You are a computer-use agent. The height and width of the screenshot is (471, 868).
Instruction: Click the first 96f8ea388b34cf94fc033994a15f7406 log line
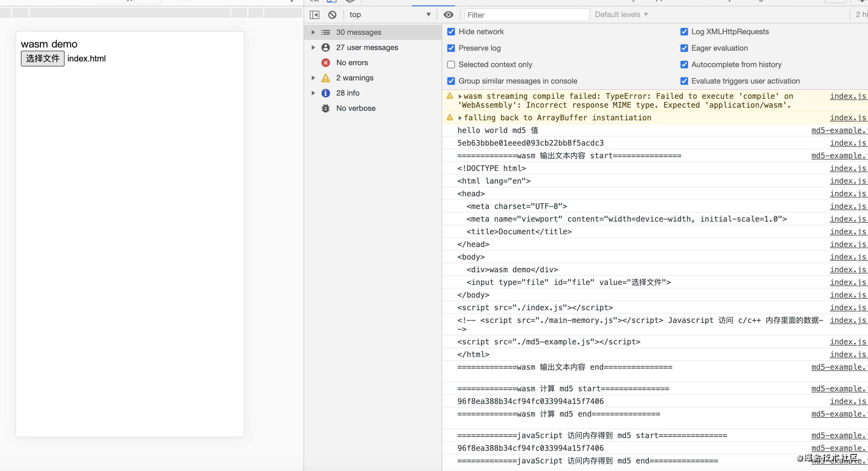[x=530, y=401]
